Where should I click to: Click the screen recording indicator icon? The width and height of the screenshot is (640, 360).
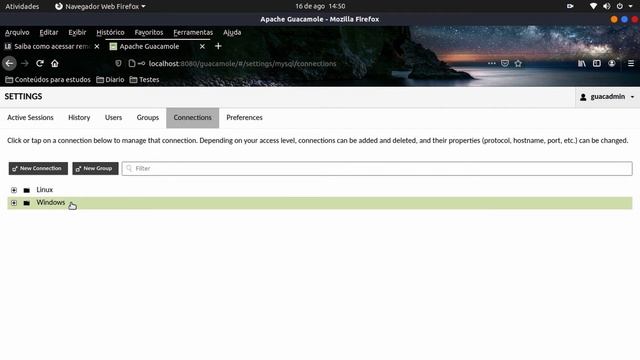570,6
